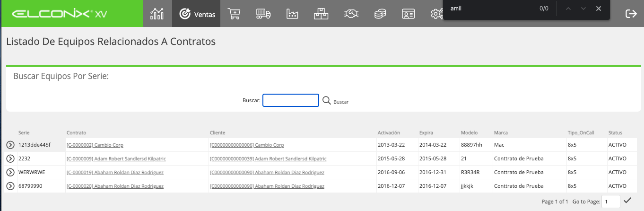This screenshot has height=211, width=644.
Task: Click the Go to Page number field
Action: (610, 202)
